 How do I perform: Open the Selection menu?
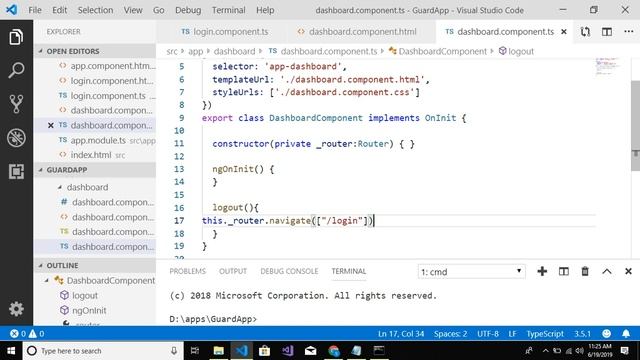(96, 10)
